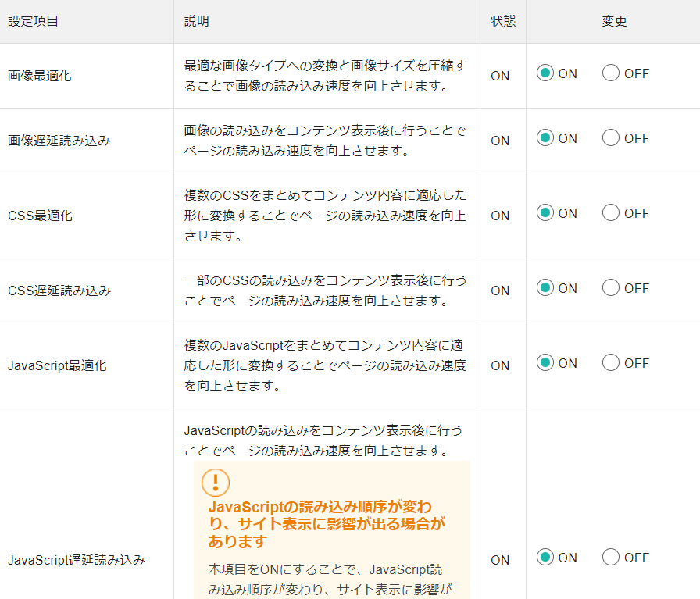700x599 pixels.
Task: Click the 状態 column header
Action: tap(503, 21)
